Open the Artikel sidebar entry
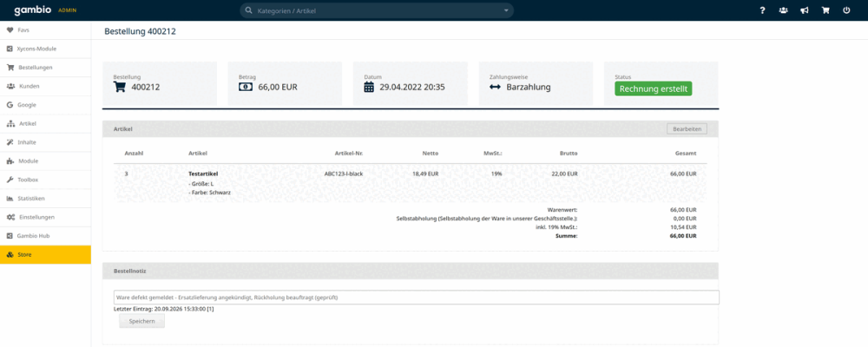The image size is (868, 347). [x=45, y=123]
